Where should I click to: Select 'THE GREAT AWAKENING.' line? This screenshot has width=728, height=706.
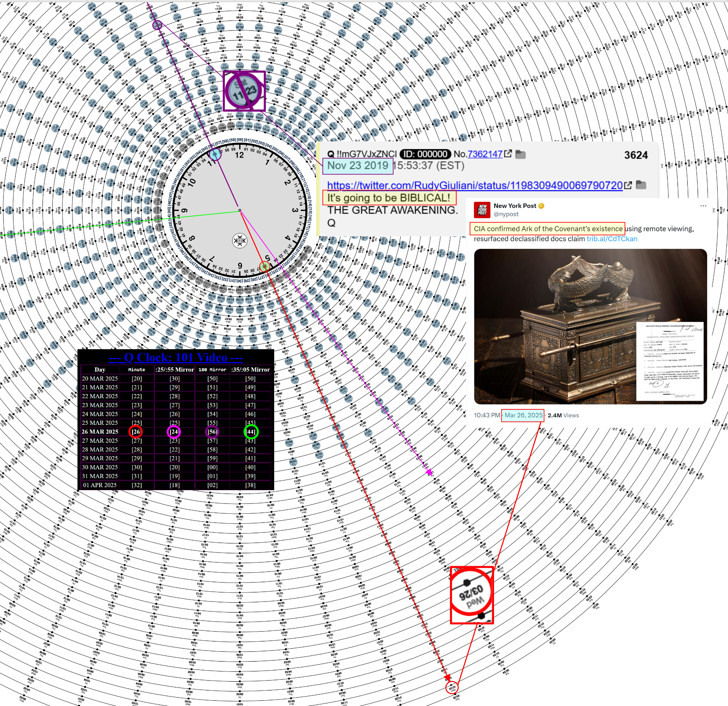pyautogui.click(x=393, y=210)
